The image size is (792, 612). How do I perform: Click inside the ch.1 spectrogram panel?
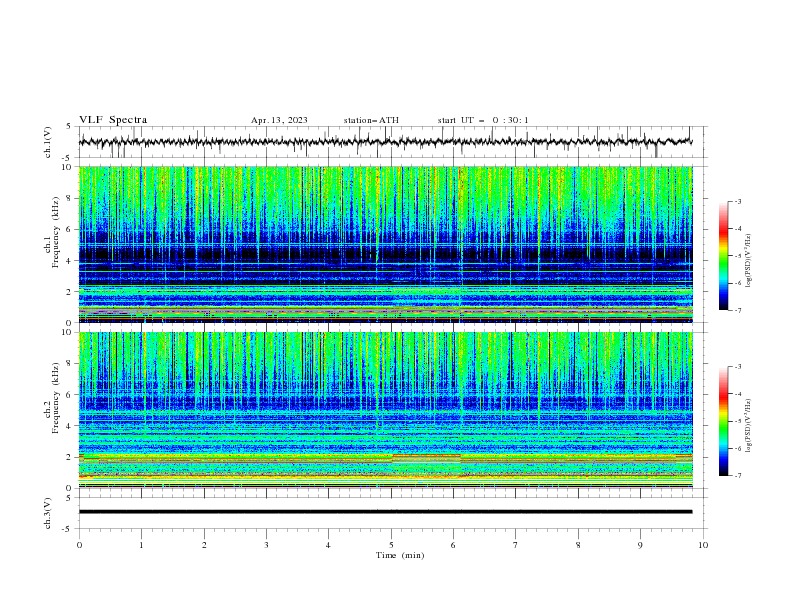click(x=386, y=244)
